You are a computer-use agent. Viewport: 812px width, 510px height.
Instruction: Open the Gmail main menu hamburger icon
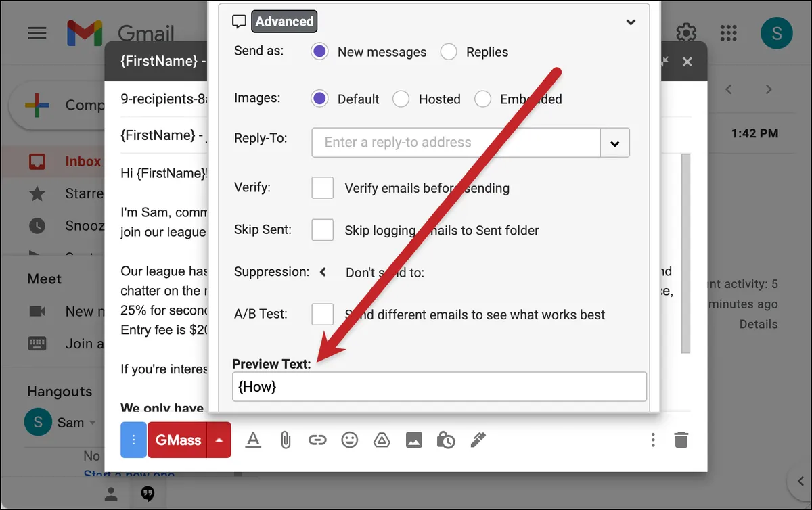pos(37,33)
